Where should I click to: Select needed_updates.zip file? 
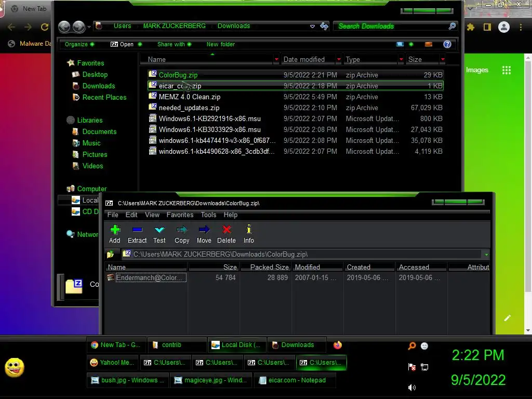pyautogui.click(x=296, y=108)
